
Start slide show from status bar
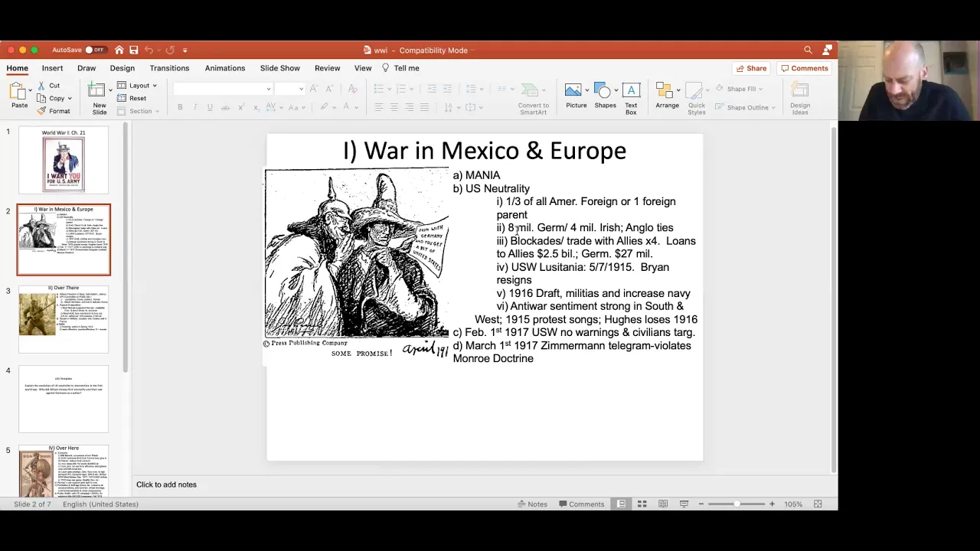click(684, 504)
